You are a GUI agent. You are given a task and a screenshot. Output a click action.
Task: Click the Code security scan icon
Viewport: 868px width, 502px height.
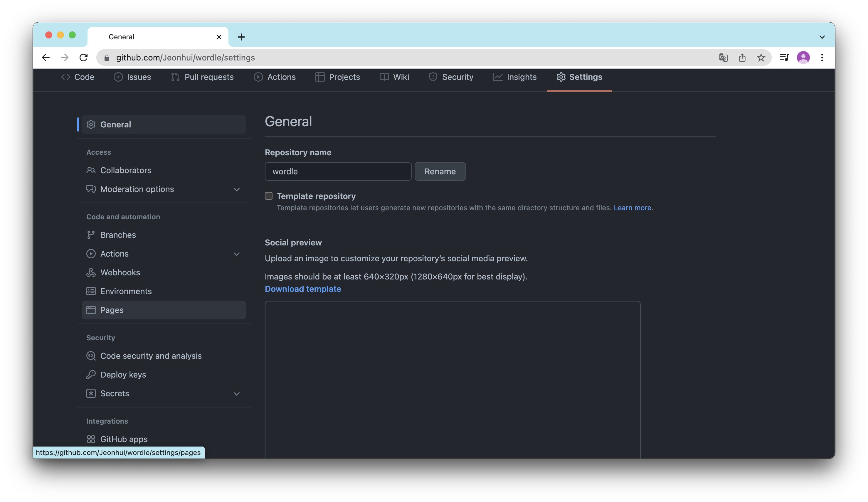coord(91,356)
